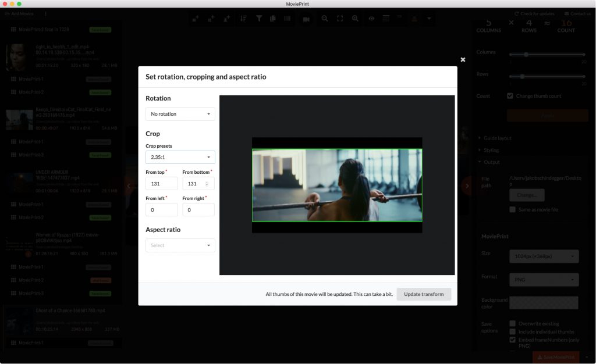Viewport: 596px width, 364px height.
Task: Click the cropped preview image of the weightlifter
Action: 337,185
